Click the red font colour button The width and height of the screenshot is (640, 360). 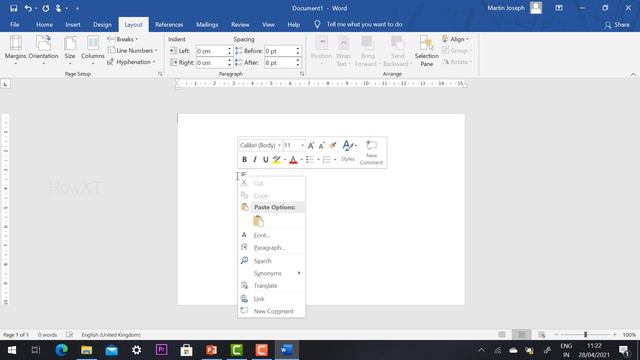293,160
